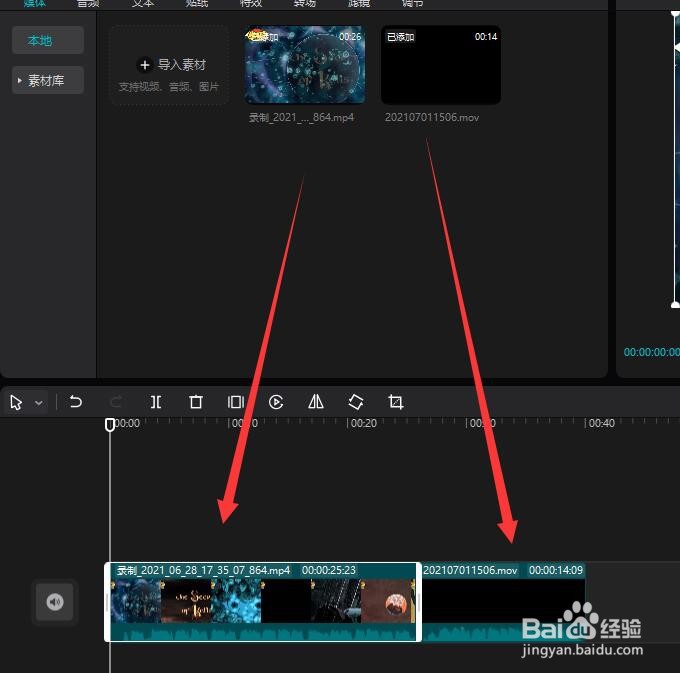The height and width of the screenshot is (673, 680).
Task: Click the timeline playhead handle at 00:00
Action: [x=110, y=424]
